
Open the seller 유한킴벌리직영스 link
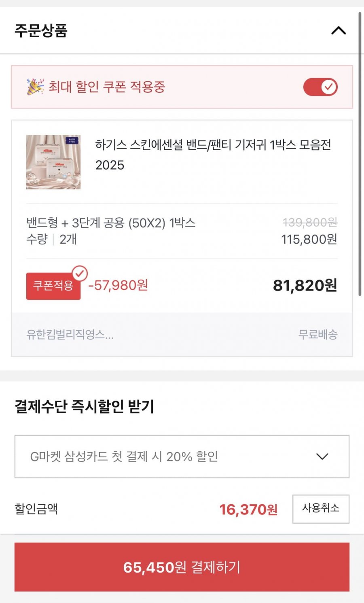pos(70,334)
